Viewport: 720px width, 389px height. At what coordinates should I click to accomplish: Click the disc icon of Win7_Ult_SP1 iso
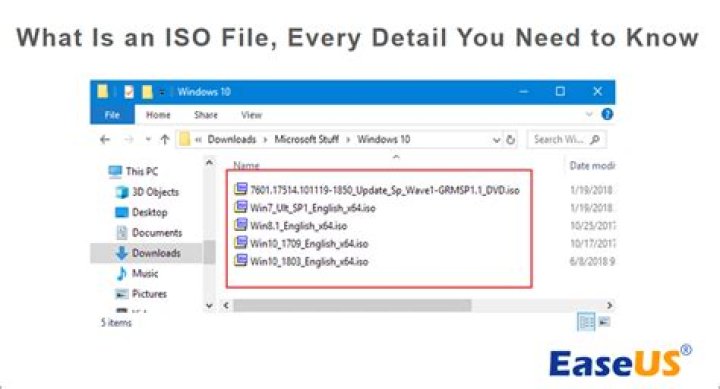(241, 207)
